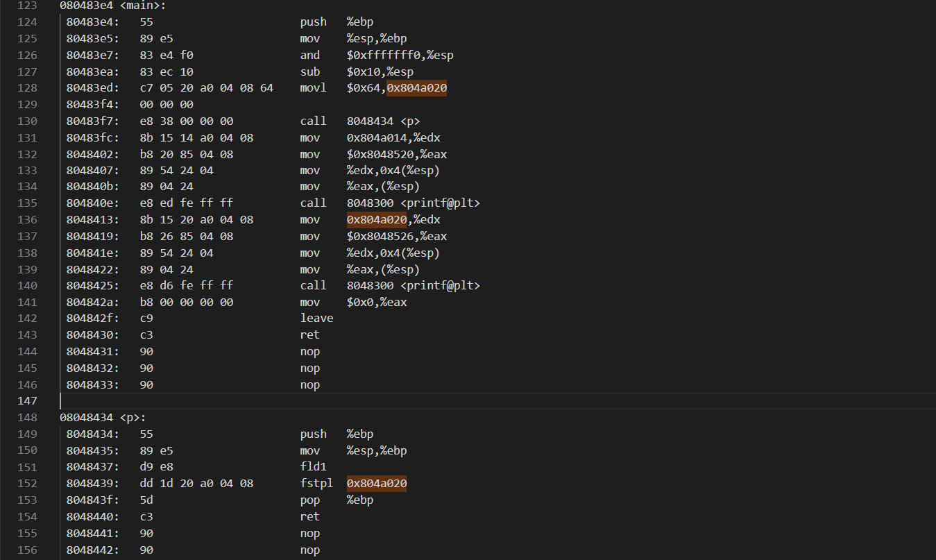Click the 'fstpl' mnemonic on line 152
This screenshot has height=560, width=936.
point(317,484)
